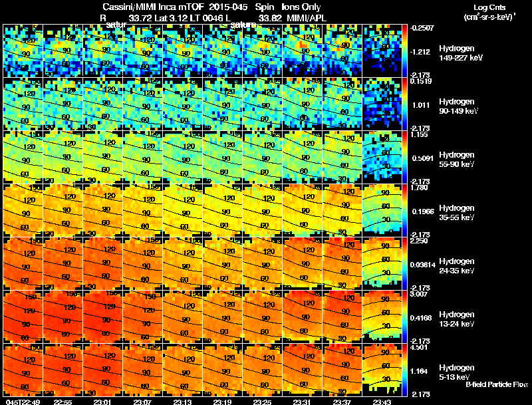The image size is (532, 405).
Task: Click the '-0.2507' colorbar maximum value
Action: (422, 28)
